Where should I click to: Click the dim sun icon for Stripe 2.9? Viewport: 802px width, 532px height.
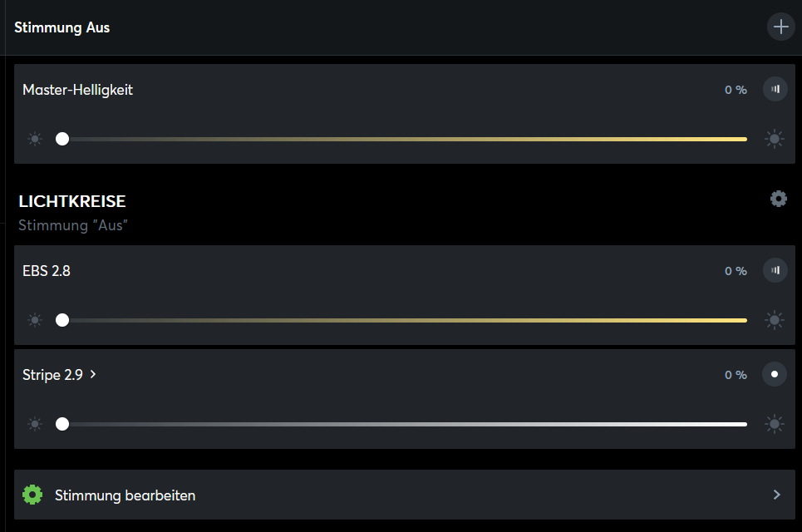[34, 424]
